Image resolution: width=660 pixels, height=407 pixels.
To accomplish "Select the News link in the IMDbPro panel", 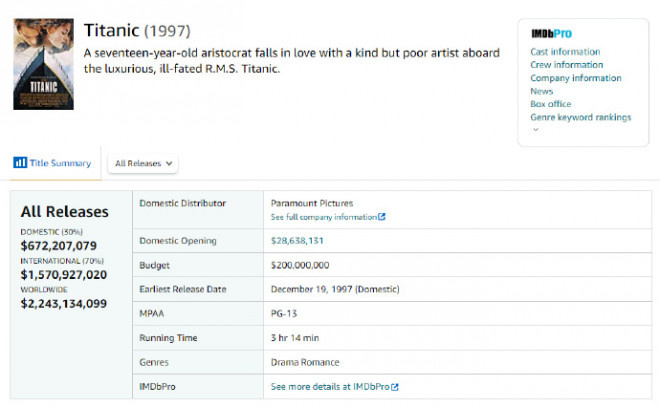I will [x=541, y=91].
